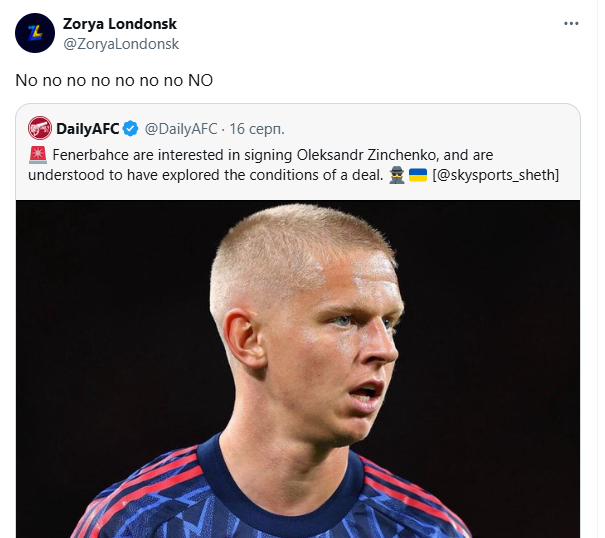Image resolution: width=605 pixels, height=538 pixels.
Task: Open the Zorya Londonsk display name link
Action: (120, 24)
